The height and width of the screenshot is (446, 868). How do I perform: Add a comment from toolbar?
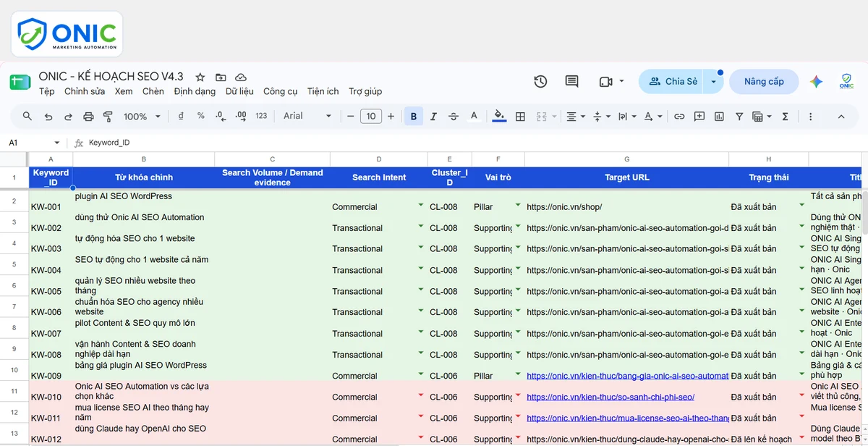click(699, 116)
